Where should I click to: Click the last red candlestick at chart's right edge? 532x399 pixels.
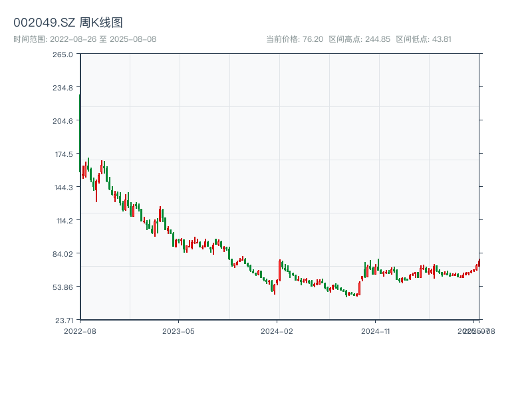tap(479, 263)
